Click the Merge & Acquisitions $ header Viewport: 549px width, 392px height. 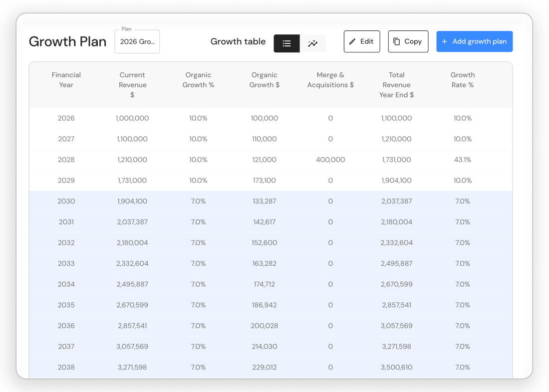point(330,80)
